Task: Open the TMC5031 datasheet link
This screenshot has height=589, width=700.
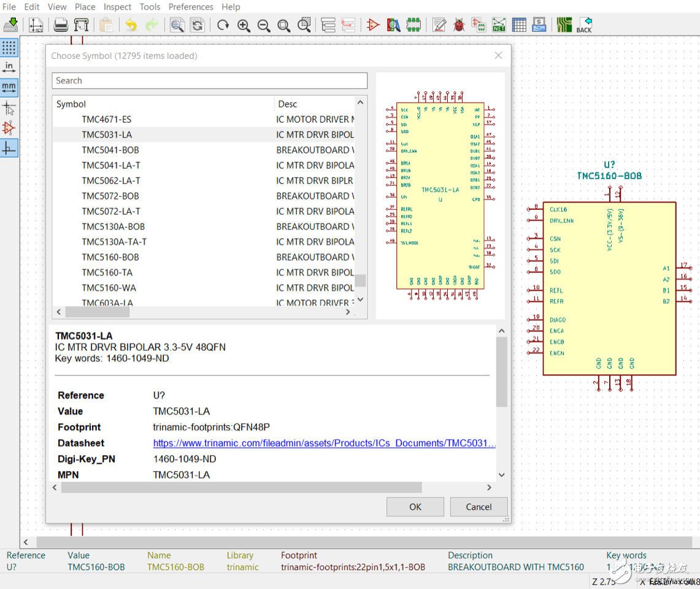Action: [324, 443]
